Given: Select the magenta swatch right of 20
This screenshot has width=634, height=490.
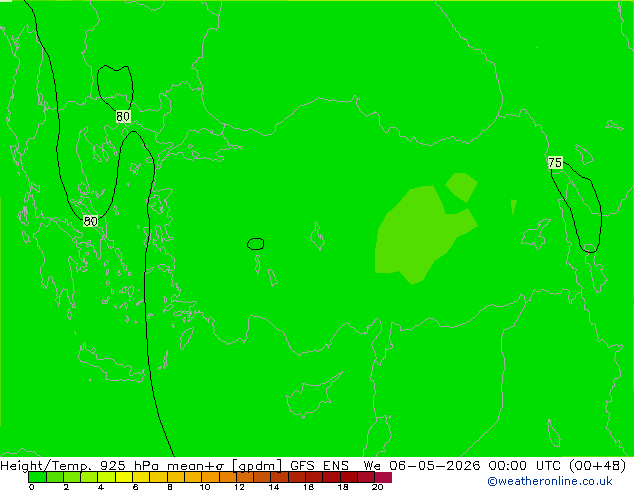Looking at the screenshot, I should (x=383, y=477).
